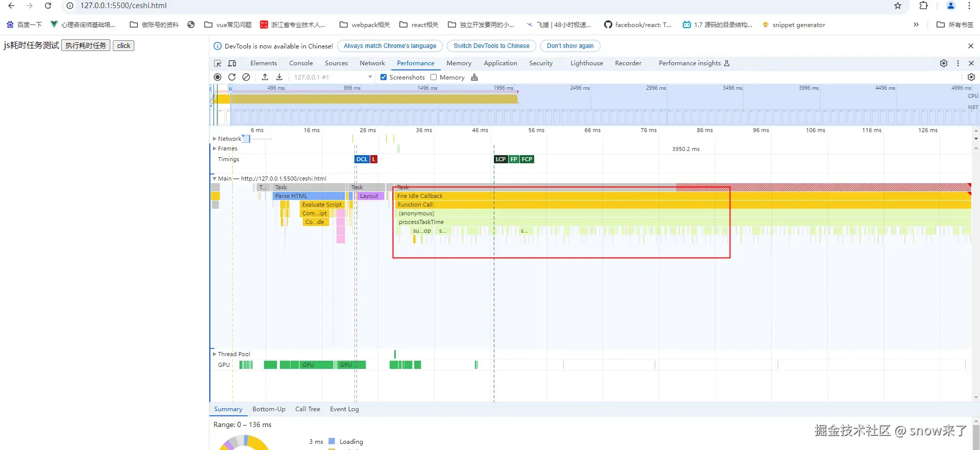Switch to Call Tree tab
This screenshot has width=980, height=450.
click(x=307, y=409)
